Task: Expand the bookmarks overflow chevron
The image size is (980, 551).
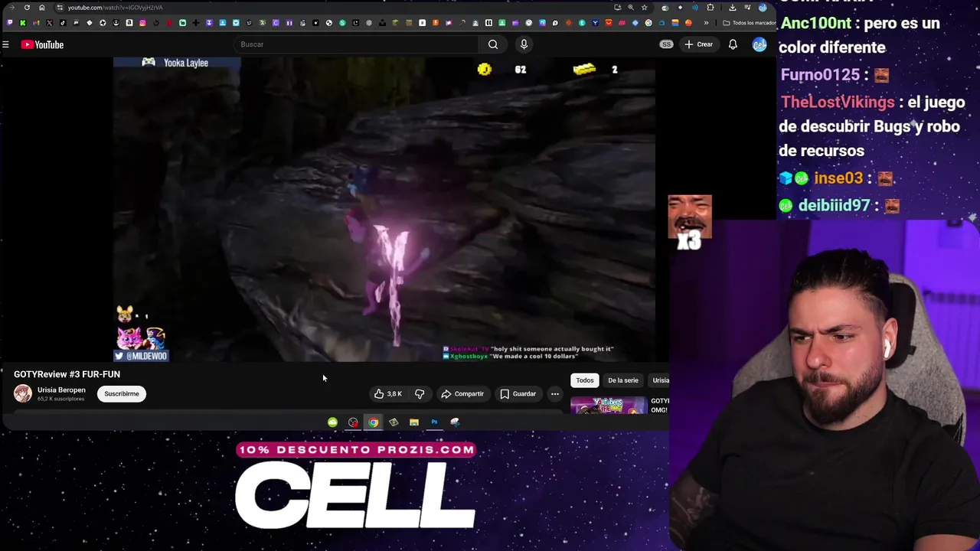Action: 706,23
